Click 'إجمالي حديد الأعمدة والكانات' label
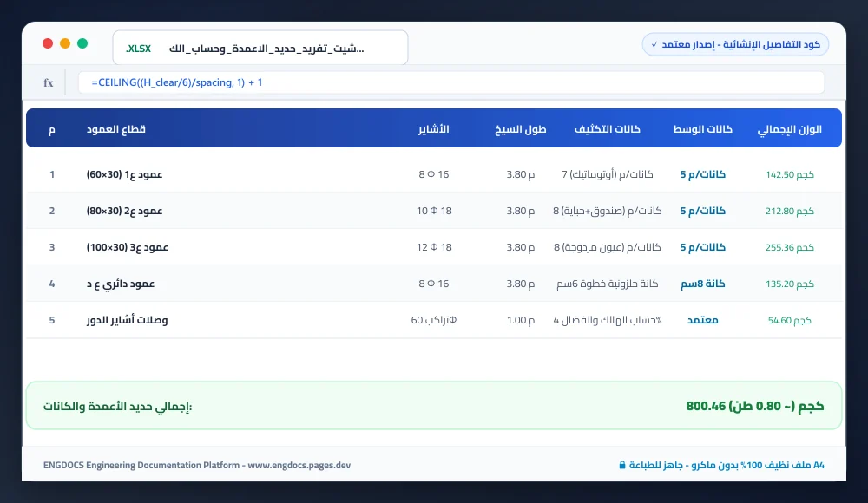 pos(117,407)
